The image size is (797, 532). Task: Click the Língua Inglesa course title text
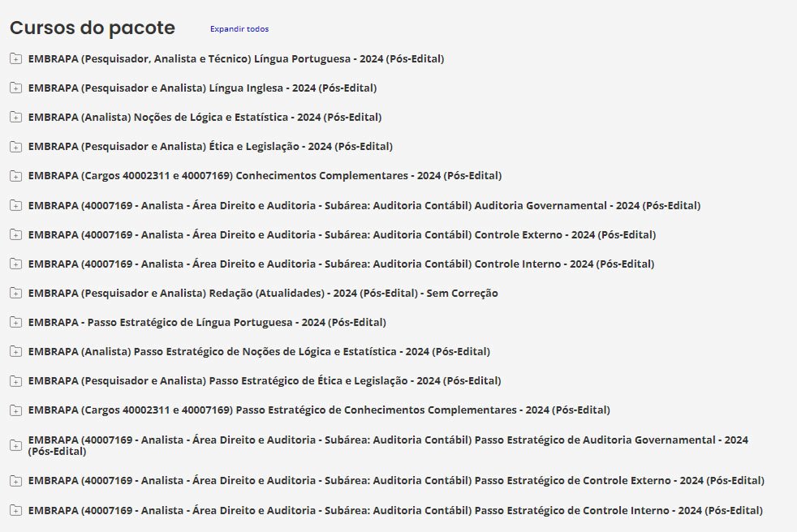tap(202, 88)
